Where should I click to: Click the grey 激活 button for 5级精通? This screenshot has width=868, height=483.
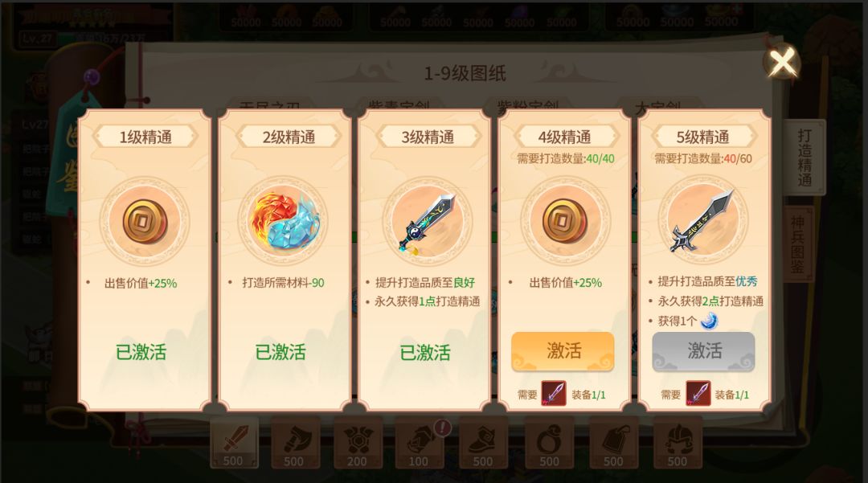point(703,351)
